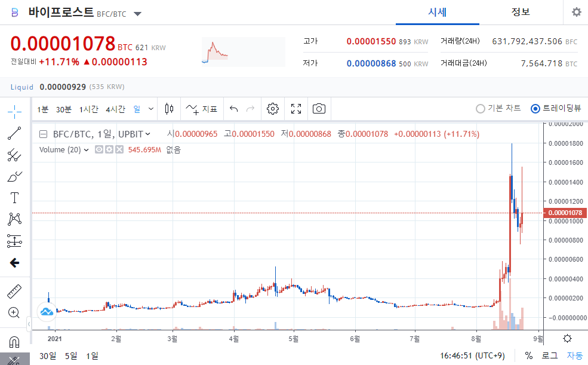
Task: Toggle fullscreen chart mode
Action: (x=296, y=109)
